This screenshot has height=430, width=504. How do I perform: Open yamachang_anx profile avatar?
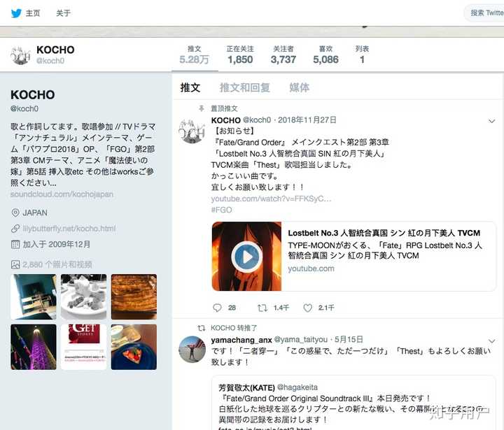point(192,350)
